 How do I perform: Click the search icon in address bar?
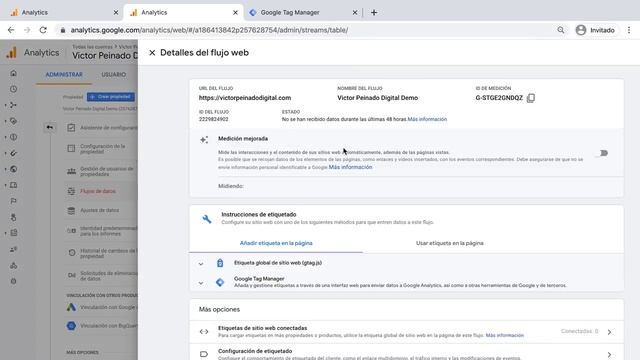(561, 30)
